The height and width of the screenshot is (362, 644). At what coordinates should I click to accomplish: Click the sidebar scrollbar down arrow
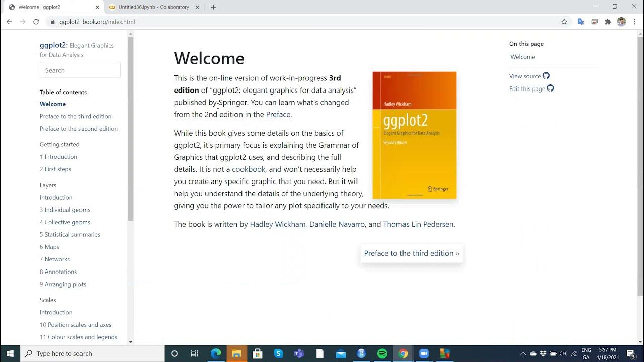(x=131, y=342)
